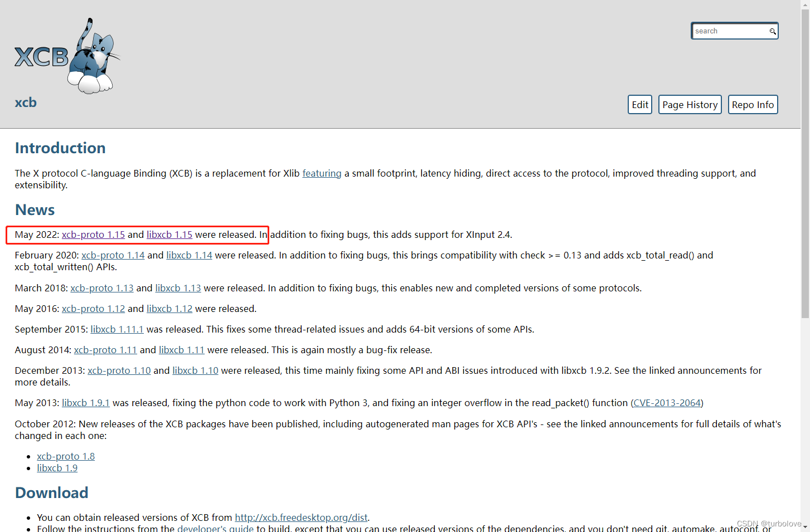The width and height of the screenshot is (810, 532).
Task: Open the CVE-2013-2064 advisory link
Action: (666, 403)
